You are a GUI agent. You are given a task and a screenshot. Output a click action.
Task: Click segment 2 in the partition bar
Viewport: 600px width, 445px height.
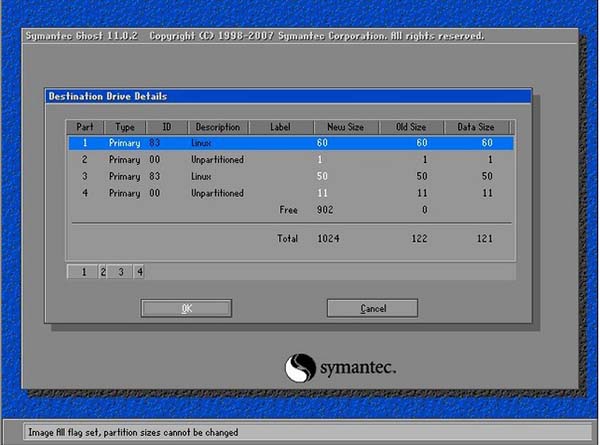pyautogui.click(x=103, y=271)
